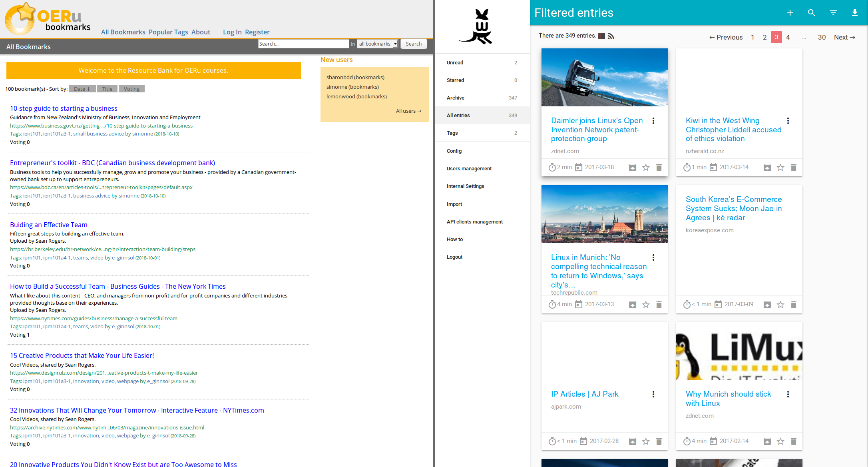Open Users management in sidebar
The width and height of the screenshot is (868, 467).
[x=482, y=169]
